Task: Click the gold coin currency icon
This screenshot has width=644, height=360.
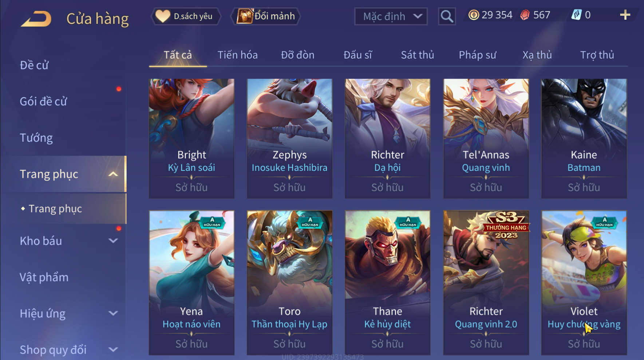Action: coord(474,15)
